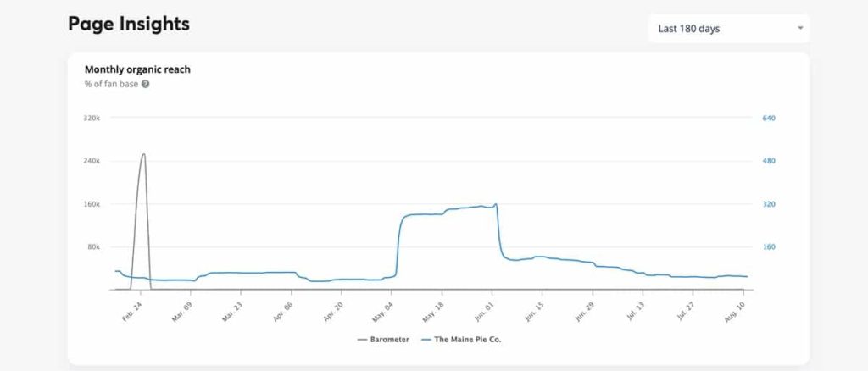Click the '320k' left y-axis label
The height and width of the screenshot is (371, 868).
click(x=92, y=118)
